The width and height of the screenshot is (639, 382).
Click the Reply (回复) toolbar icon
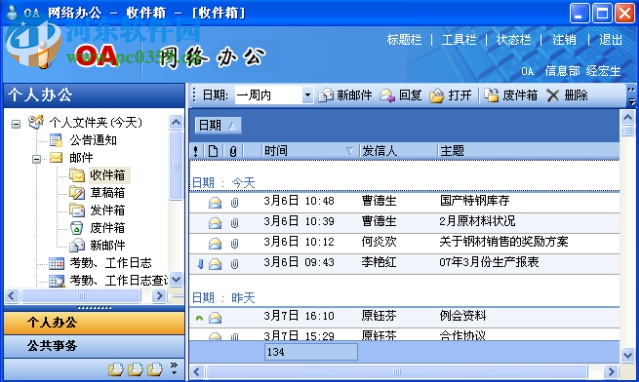click(x=388, y=96)
